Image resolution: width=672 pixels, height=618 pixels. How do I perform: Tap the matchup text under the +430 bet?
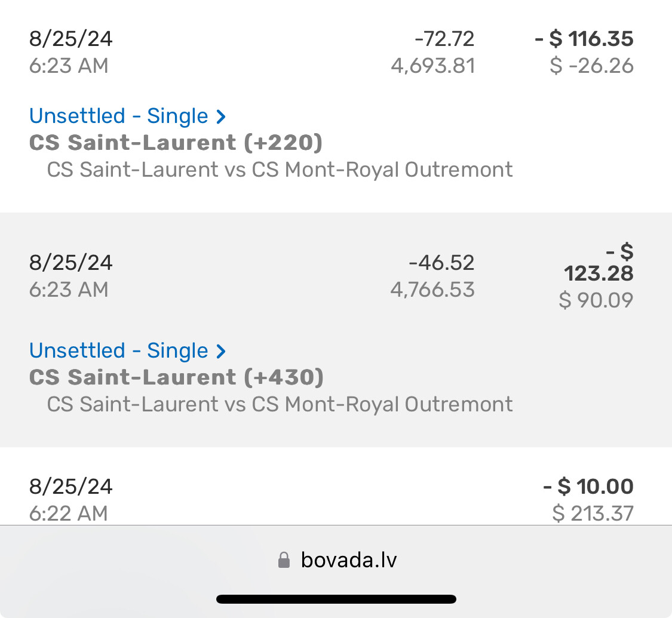coord(280,404)
